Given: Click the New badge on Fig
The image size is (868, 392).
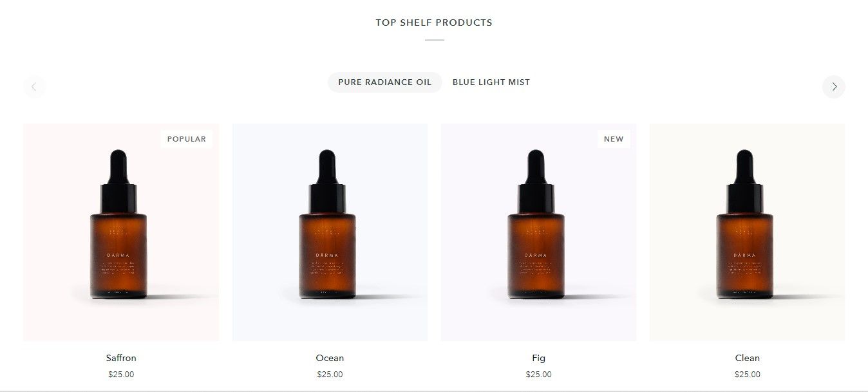Looking at the screenshot, I should coord(614,139).
